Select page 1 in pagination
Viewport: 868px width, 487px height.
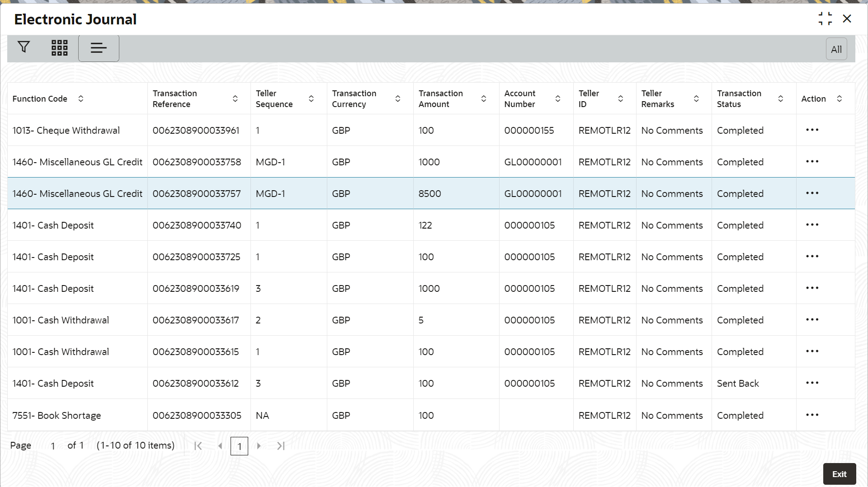[239, 446]
